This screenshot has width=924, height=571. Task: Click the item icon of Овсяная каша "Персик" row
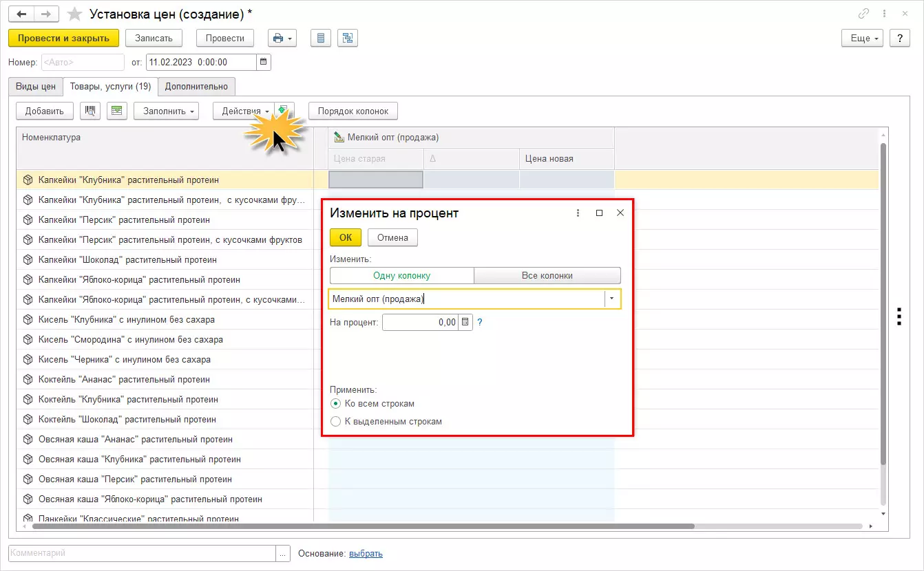[x=28, y=480]
